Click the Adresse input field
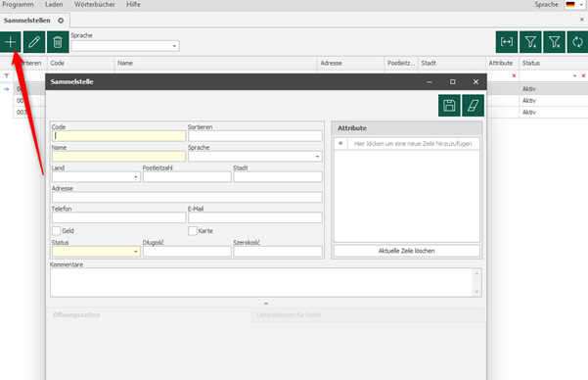This screenshot has width=588, height=380. click(x=187, y=197)
